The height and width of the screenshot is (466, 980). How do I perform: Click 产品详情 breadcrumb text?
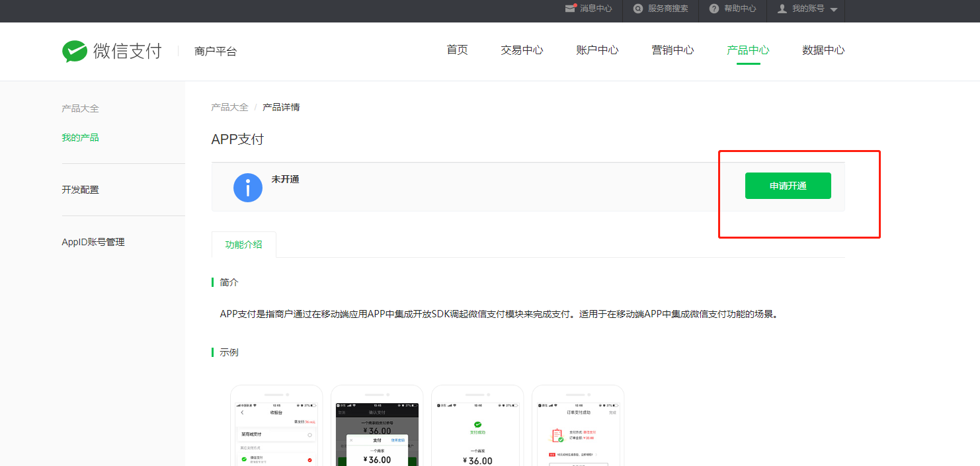coord(281,107)
